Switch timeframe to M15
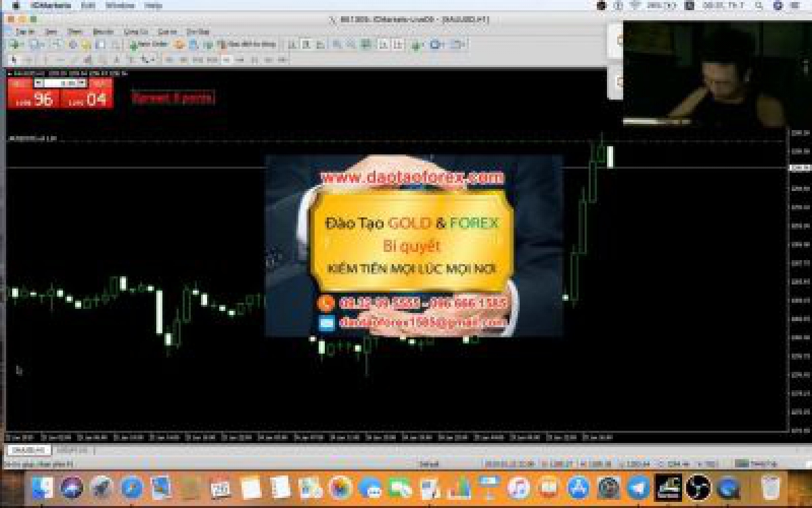812x508 pixels. point(198,60)
